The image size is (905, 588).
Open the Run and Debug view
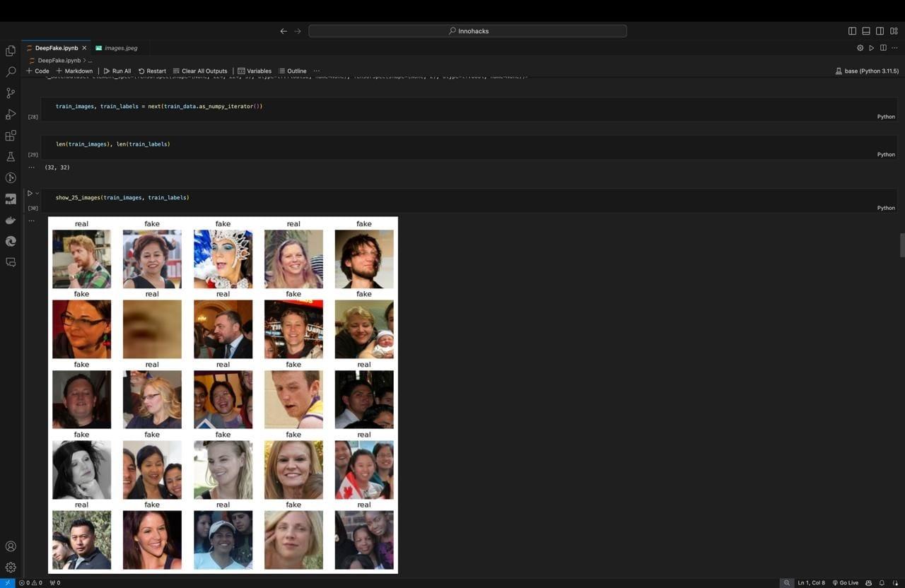(x=11, y=114)
